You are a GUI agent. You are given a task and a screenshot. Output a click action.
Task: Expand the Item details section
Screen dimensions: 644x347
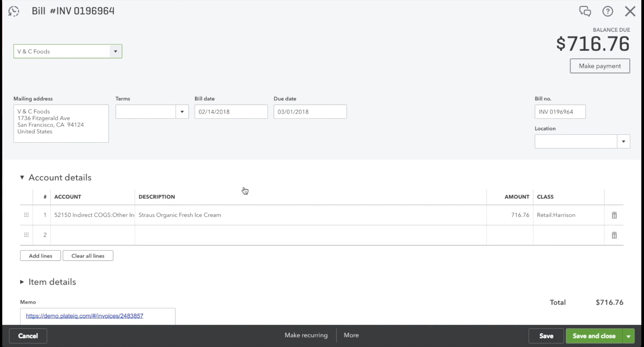pos(22,282)
